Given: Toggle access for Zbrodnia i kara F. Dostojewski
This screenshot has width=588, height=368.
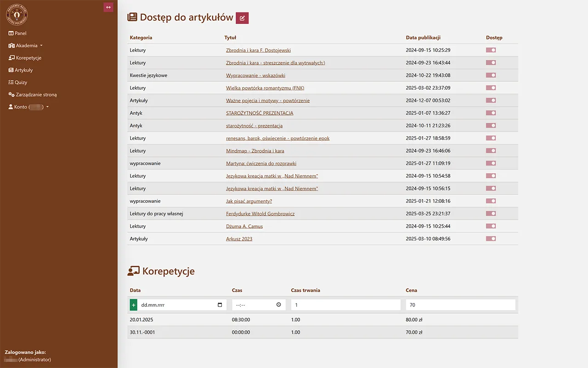Looking at the screenshot, I should tap(491, 50).
